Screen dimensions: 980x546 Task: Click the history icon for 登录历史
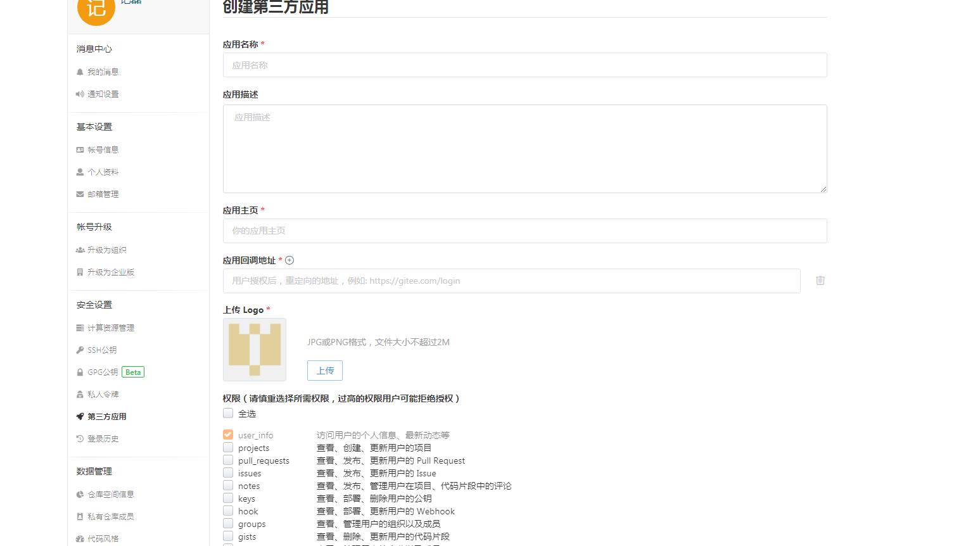tap(79, 438)
